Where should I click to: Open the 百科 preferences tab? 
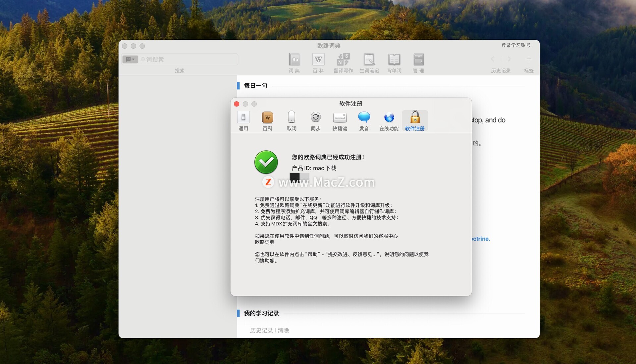tap(267, 121)
